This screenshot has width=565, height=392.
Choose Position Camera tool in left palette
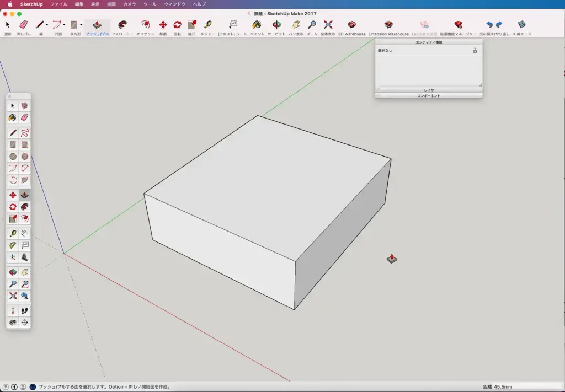(13, 311)
